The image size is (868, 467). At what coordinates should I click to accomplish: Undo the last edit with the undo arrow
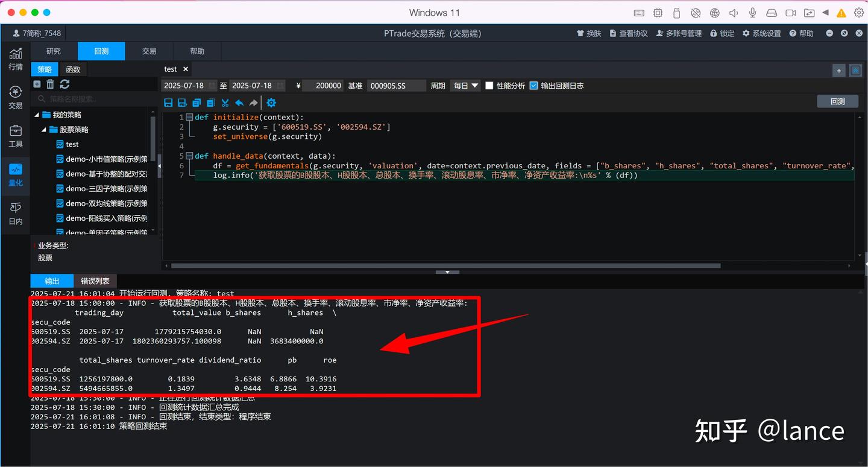[x=239, y=103]
